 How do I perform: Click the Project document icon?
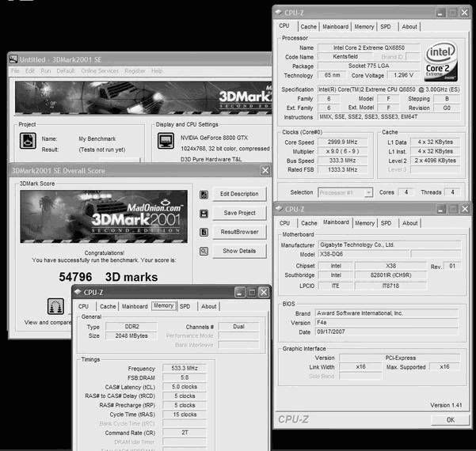coord(28,141)
